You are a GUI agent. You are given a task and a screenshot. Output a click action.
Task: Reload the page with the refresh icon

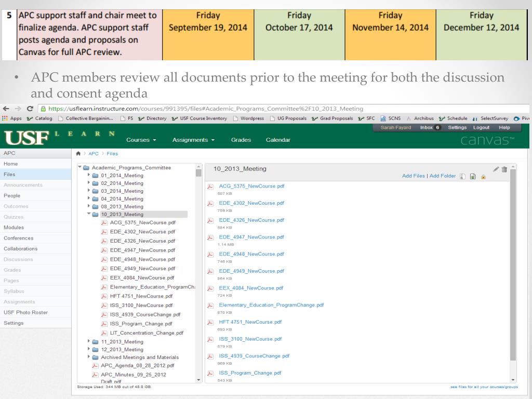[30, 109]
